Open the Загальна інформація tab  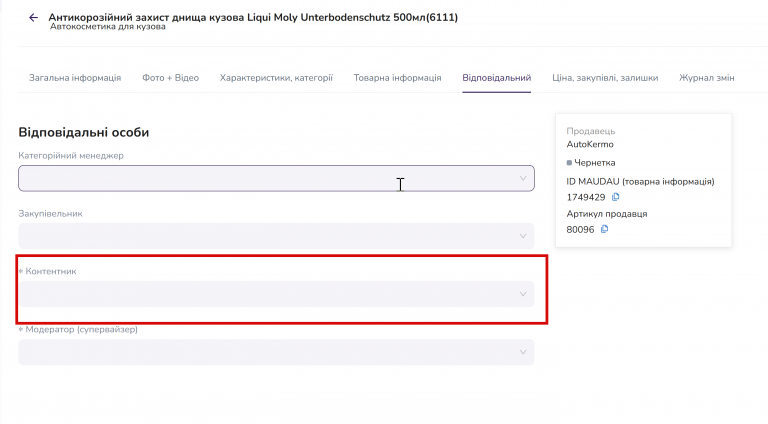75,78
